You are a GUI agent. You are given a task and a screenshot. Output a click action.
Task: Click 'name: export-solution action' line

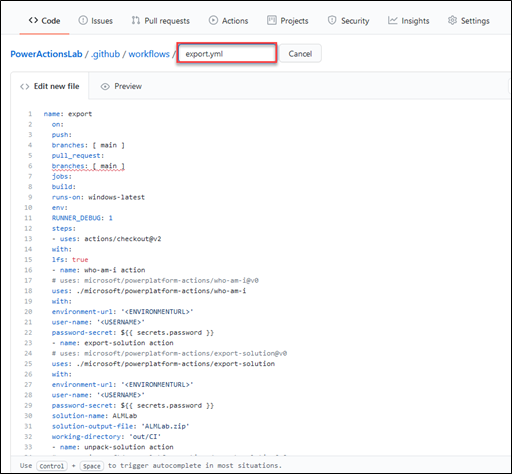click(113, 343)
